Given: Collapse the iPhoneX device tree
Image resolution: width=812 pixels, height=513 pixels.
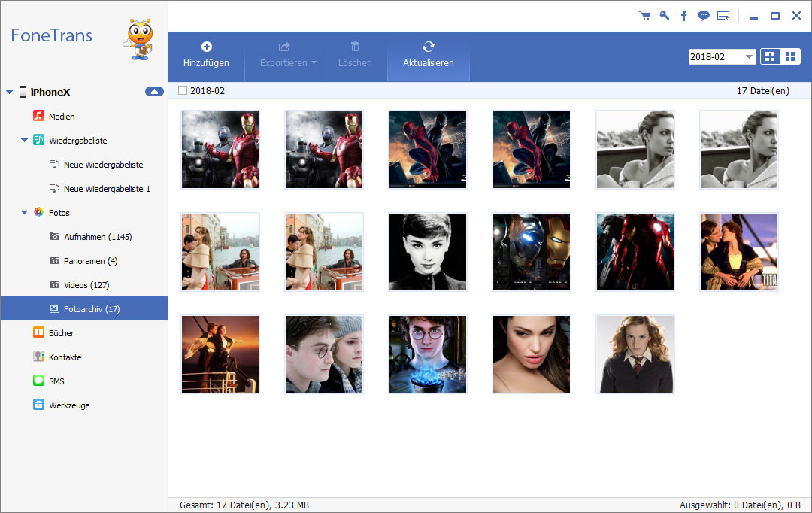Looking at the screenshot, I should click(9, 93).
